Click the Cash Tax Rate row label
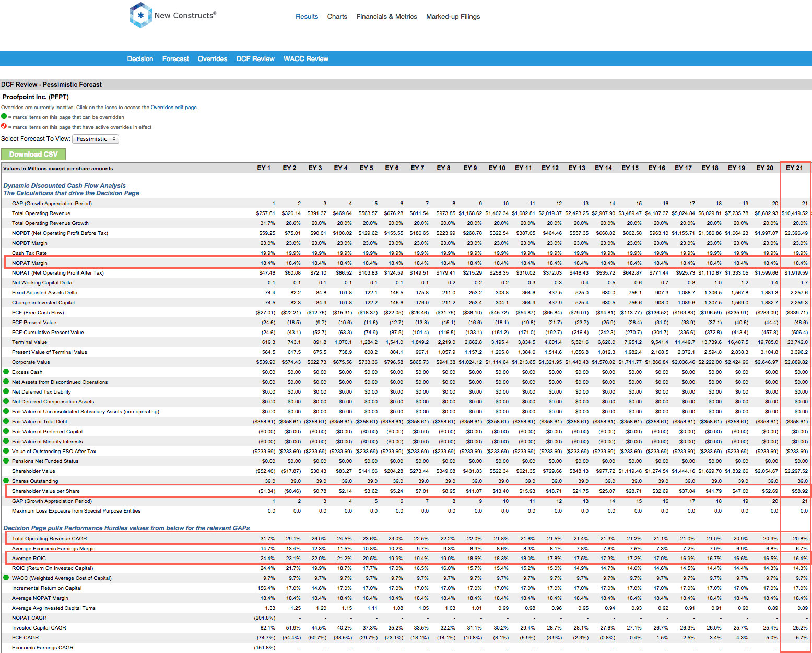 (x=29, y=253)
